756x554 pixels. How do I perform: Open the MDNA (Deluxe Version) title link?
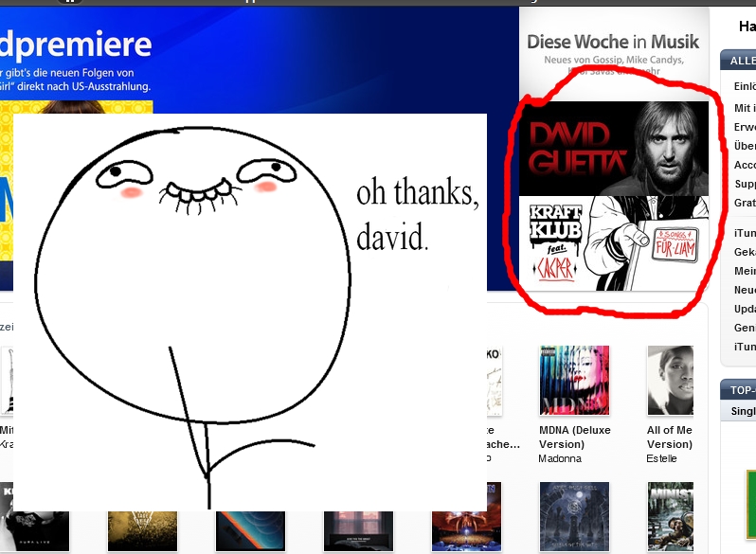(574, 437)
